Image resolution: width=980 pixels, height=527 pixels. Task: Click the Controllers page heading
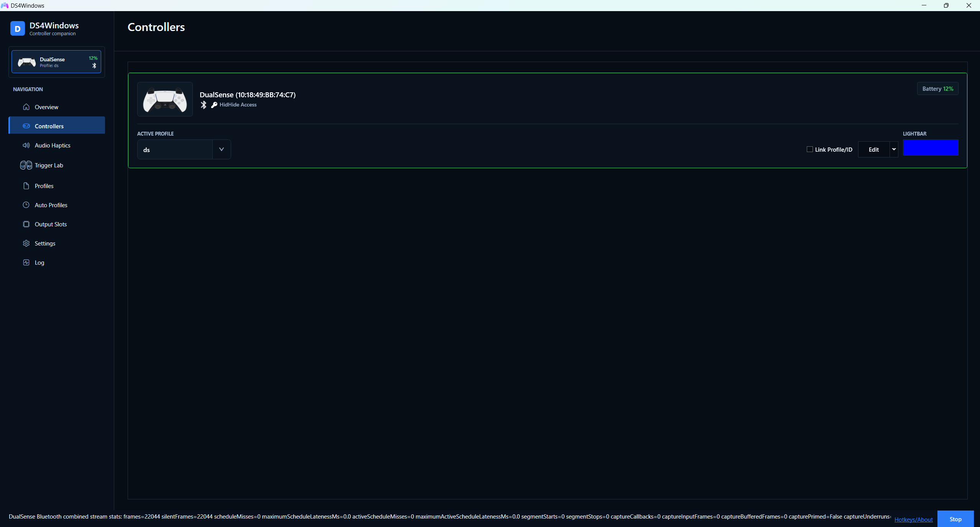click(x=156, y=27)
